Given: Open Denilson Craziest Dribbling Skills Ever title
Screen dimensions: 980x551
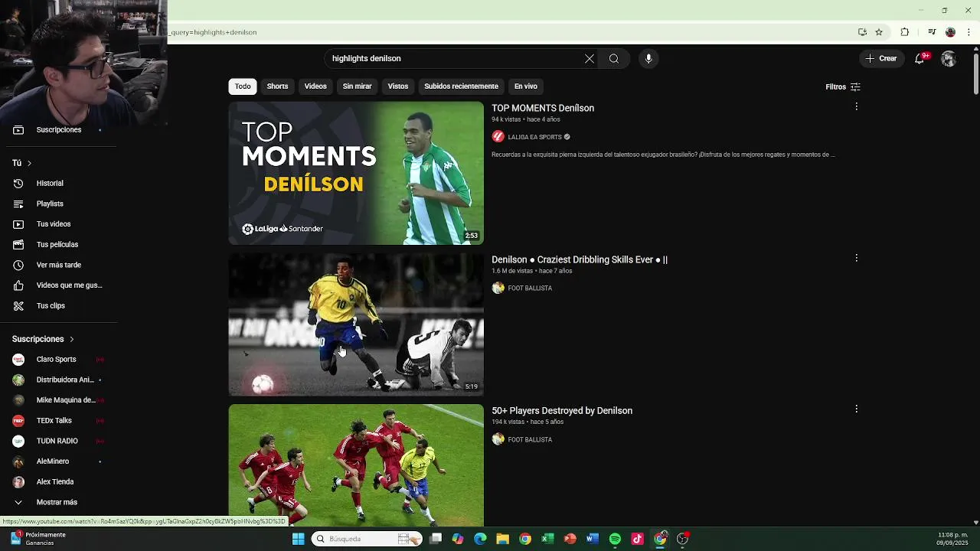Looking at the screenshot, I should (x=580, y=259).
